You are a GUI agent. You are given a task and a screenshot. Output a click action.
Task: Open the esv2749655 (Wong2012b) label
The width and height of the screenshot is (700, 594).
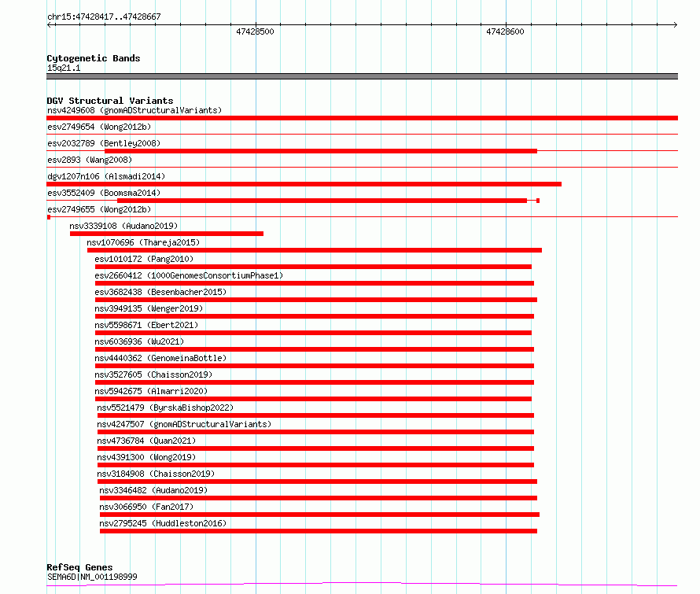(99, 209)
